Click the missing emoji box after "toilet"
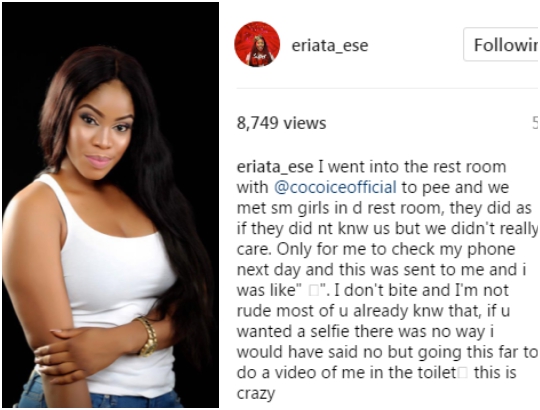540x410 pixels. tap(463, 373)
